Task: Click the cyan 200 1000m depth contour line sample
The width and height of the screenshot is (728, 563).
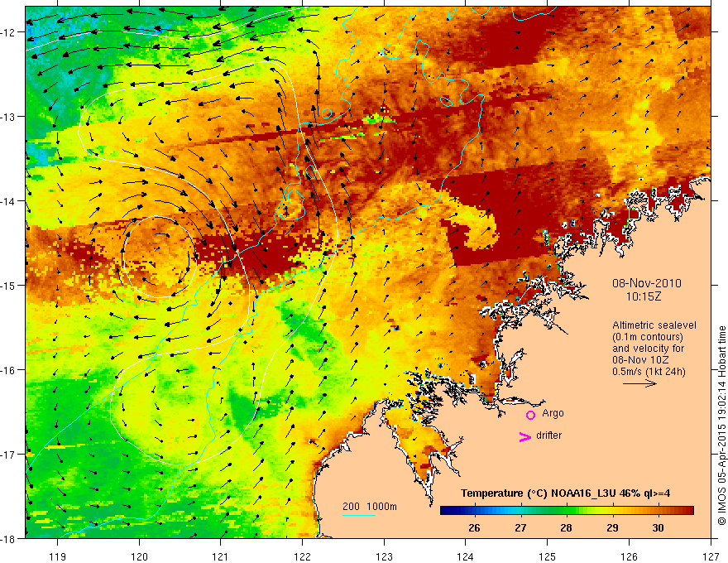Action: click(x=359, y=516)
